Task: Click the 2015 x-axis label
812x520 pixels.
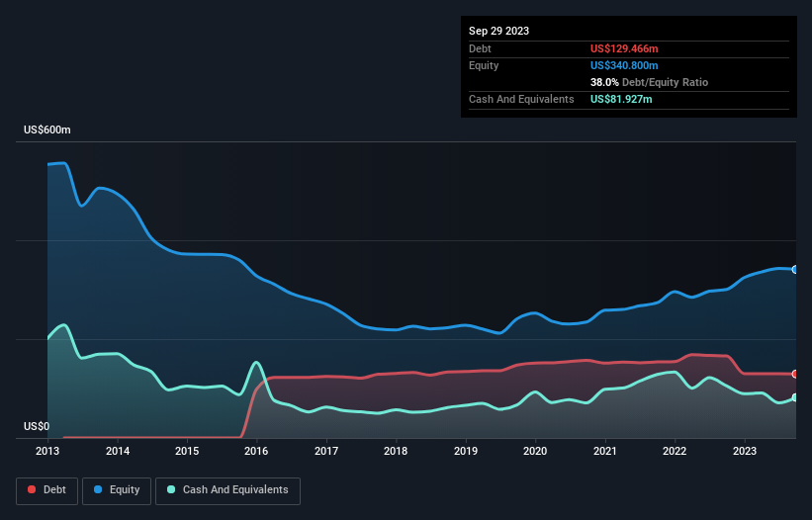Action: point(187,451)
